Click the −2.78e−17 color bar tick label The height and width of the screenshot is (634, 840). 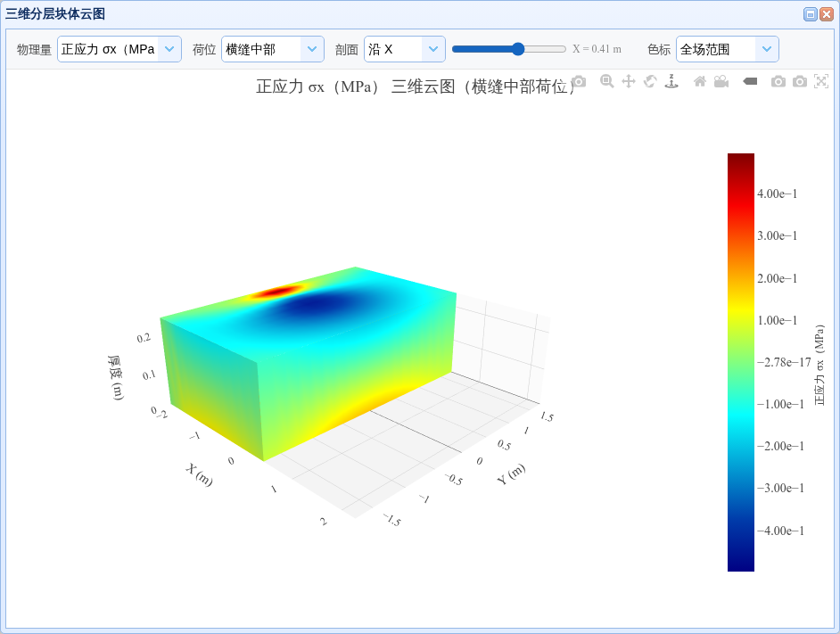click(785, 362)
